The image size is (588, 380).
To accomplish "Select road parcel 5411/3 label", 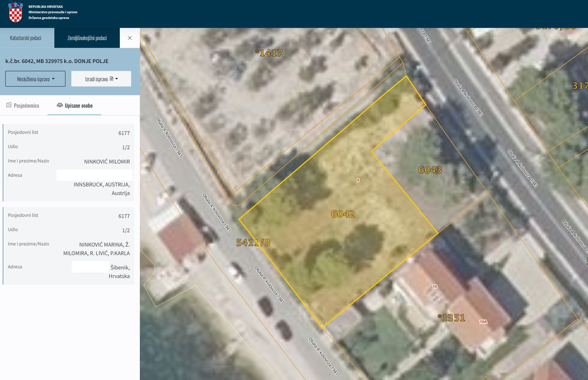I will tap(253, 243).
